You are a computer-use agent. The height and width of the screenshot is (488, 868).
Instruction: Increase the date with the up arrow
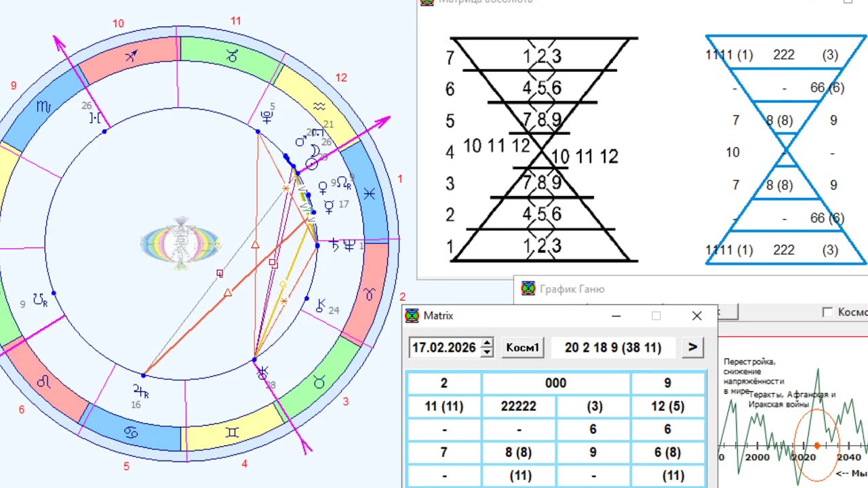(x=486, y=343)
